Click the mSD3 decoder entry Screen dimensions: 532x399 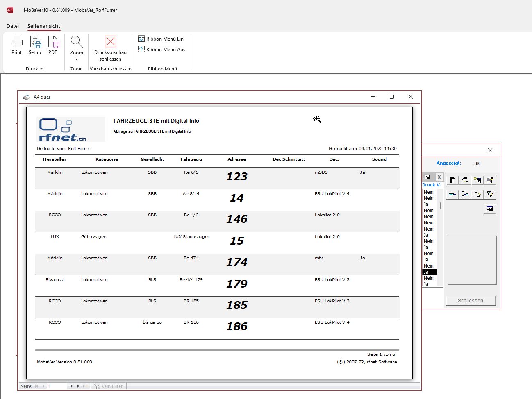[321, 172]
